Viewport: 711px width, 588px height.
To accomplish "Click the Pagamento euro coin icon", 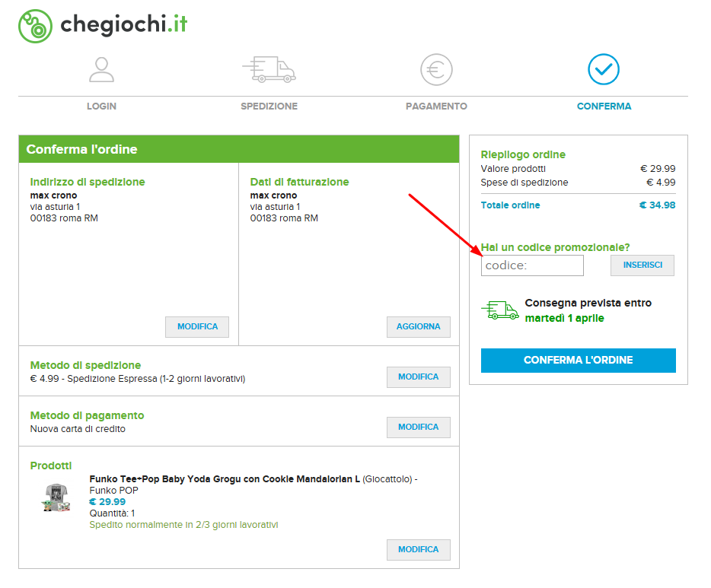I will pos(436,69).
